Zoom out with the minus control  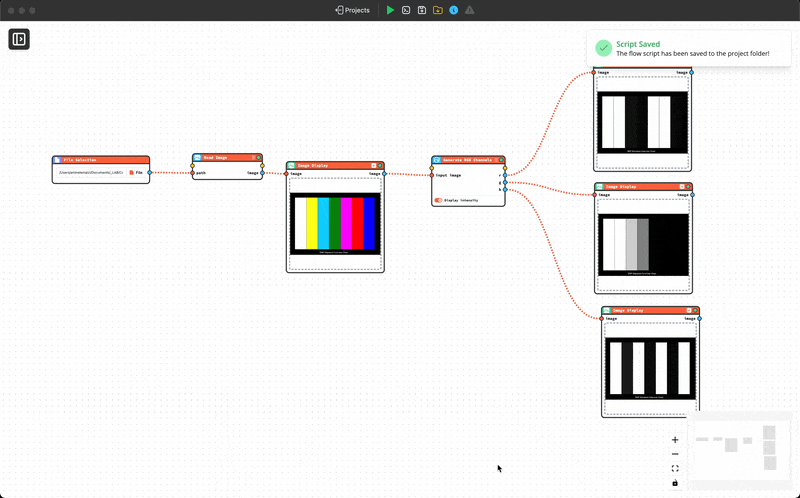click(675, 454)
